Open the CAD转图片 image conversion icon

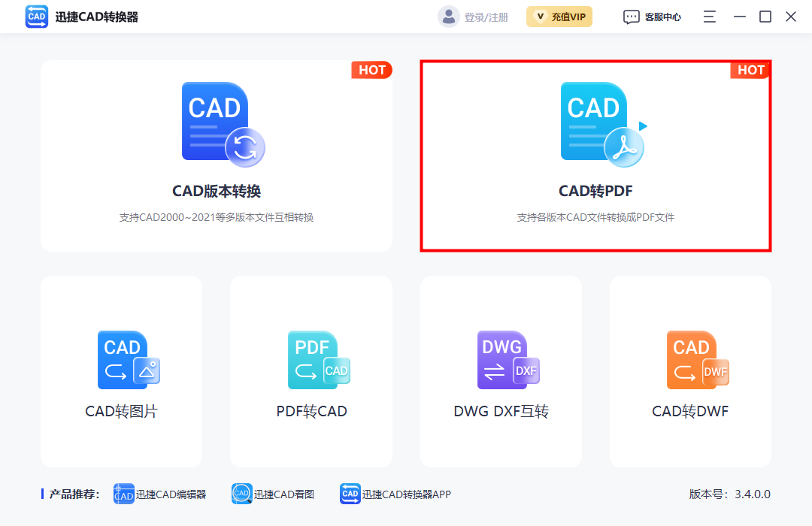pyautogui.click(x=129, y=360)
